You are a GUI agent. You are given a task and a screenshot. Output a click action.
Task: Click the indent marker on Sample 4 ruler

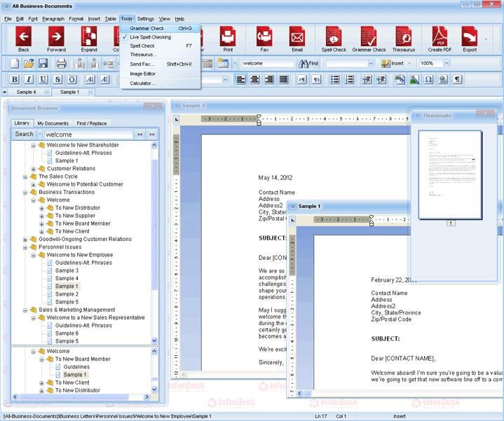[259, 120]
